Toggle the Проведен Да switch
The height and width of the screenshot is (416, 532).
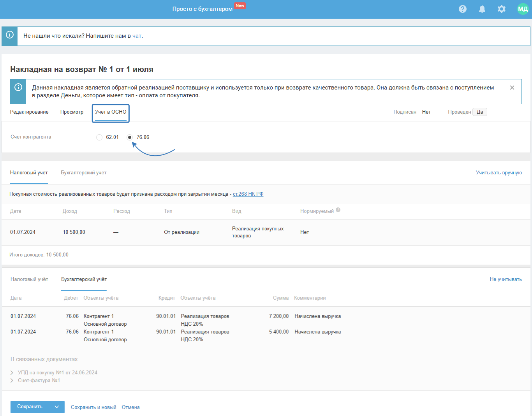(480, 112)
